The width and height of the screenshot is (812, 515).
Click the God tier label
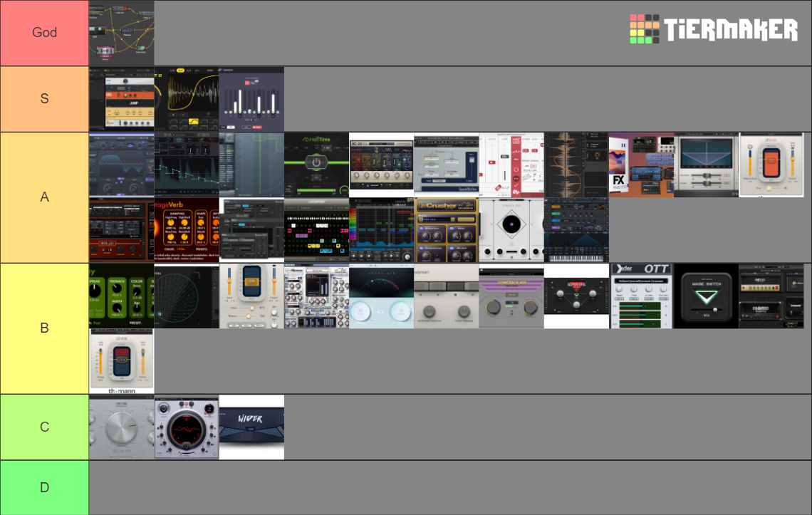point(44,33)
